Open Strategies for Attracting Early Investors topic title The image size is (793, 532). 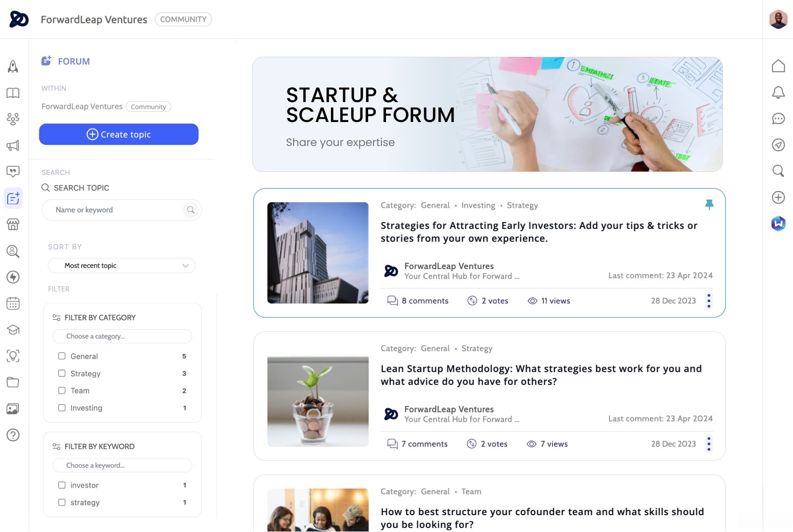(539, 232)
